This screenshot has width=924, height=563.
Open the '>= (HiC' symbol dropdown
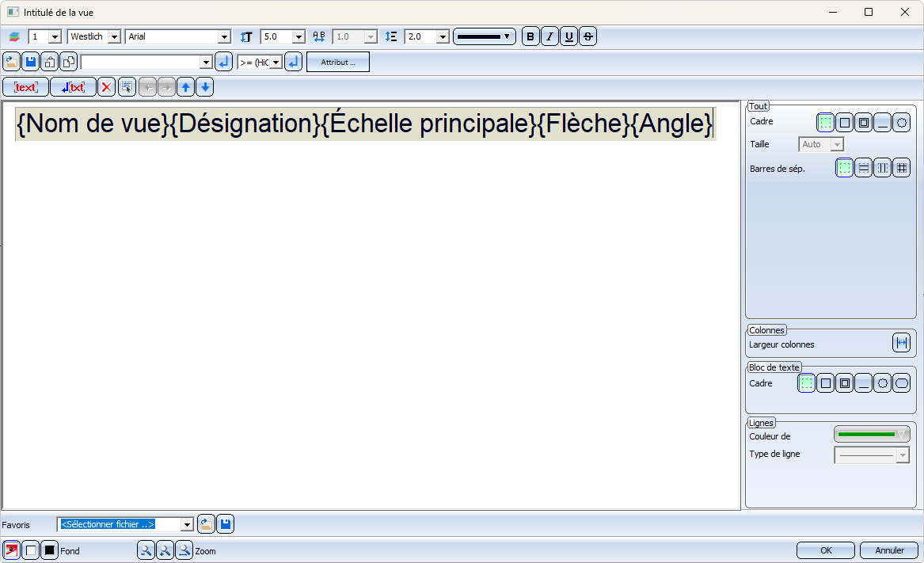[x=276, y=62]
